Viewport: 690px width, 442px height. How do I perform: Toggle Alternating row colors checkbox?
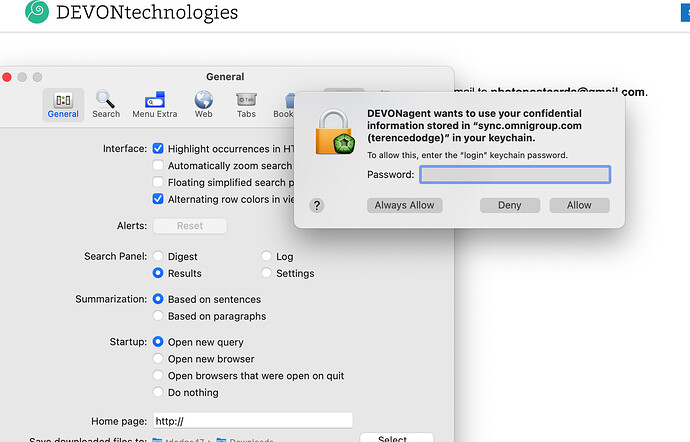click(x=158, y=199)
